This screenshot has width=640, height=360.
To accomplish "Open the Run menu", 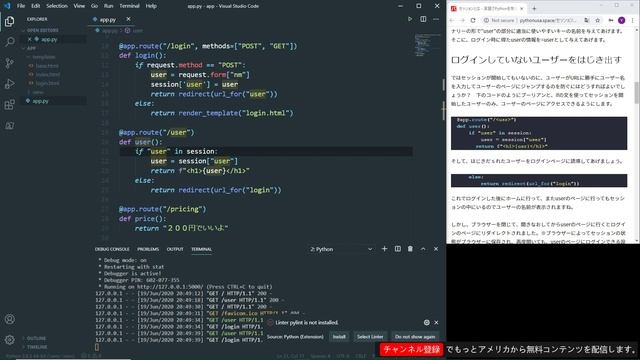I will click(108, 6).
